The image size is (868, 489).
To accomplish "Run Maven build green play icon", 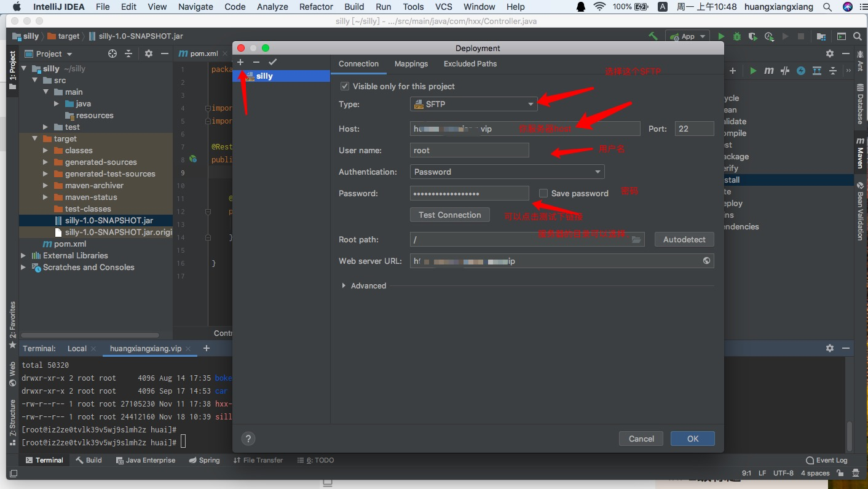I will [x=753, y=71].
